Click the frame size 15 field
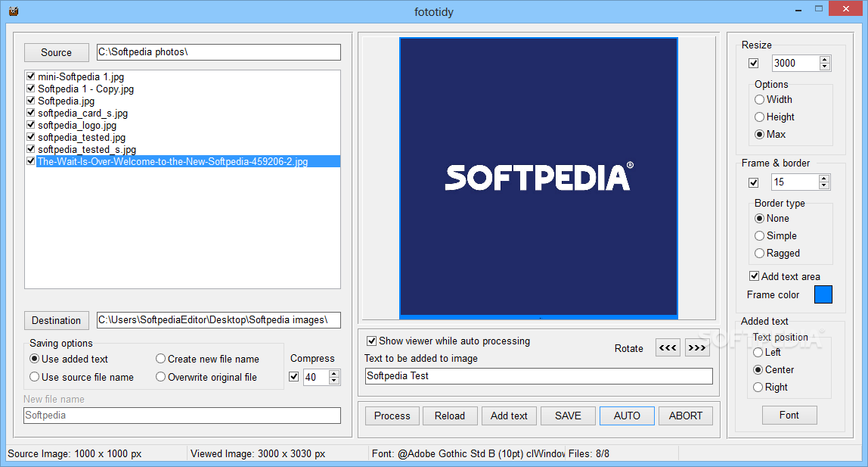Screen dimensions: 868x467 click(x=795, y=182)
